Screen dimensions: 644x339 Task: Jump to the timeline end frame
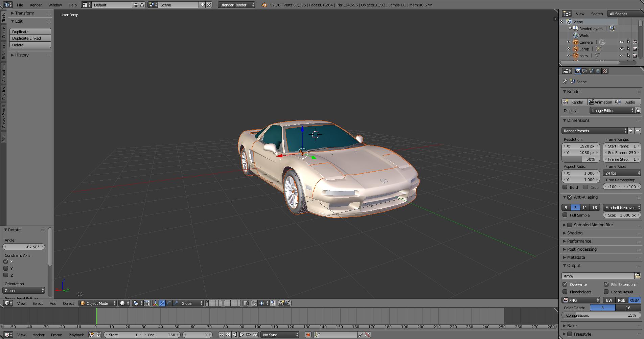[x=255, y=335]
